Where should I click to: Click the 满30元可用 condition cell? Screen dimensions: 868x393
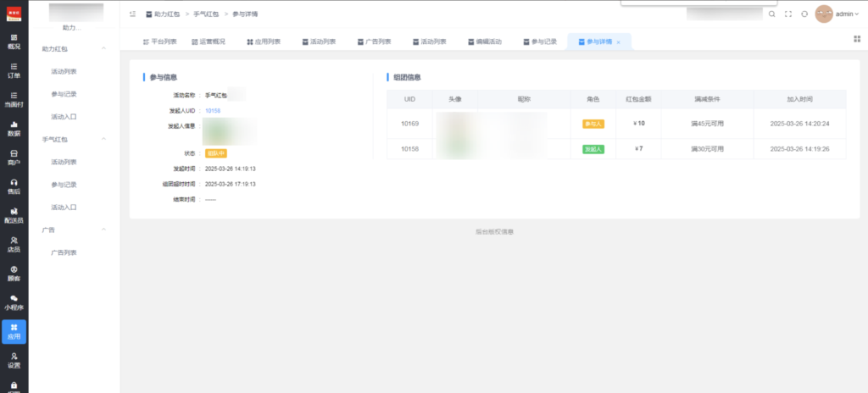[708, 149]
